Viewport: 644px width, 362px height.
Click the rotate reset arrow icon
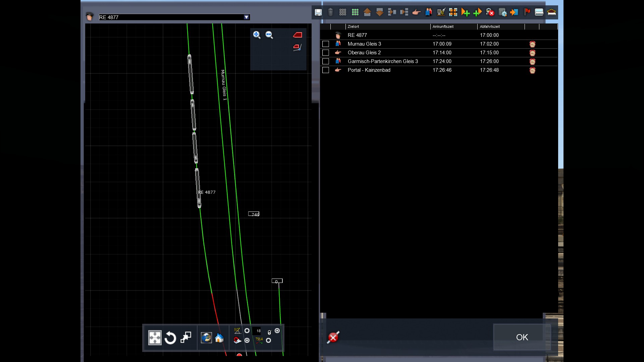pyautogui.click(x=170, y=338)
